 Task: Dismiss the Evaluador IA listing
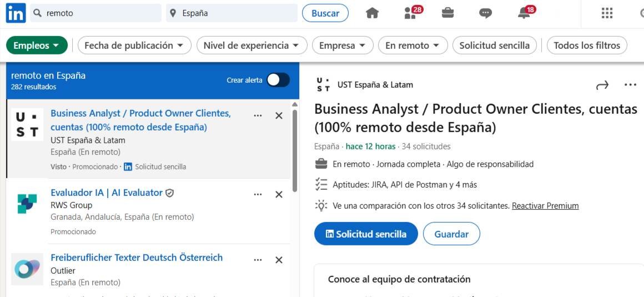(279, 195)
